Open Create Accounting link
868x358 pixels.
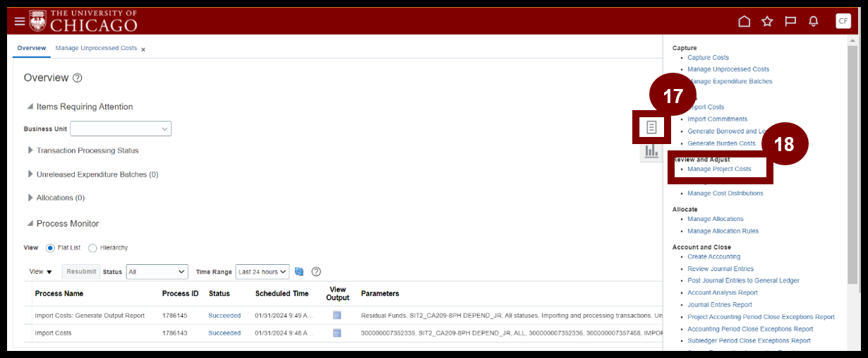(714, 257)
